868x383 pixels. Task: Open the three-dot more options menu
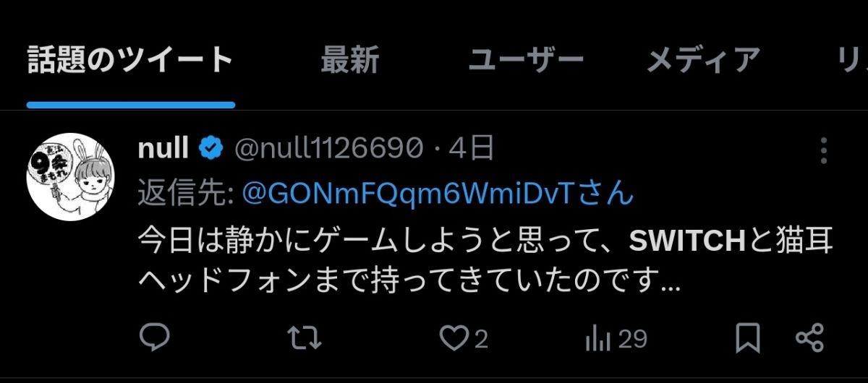pos(824,150)
